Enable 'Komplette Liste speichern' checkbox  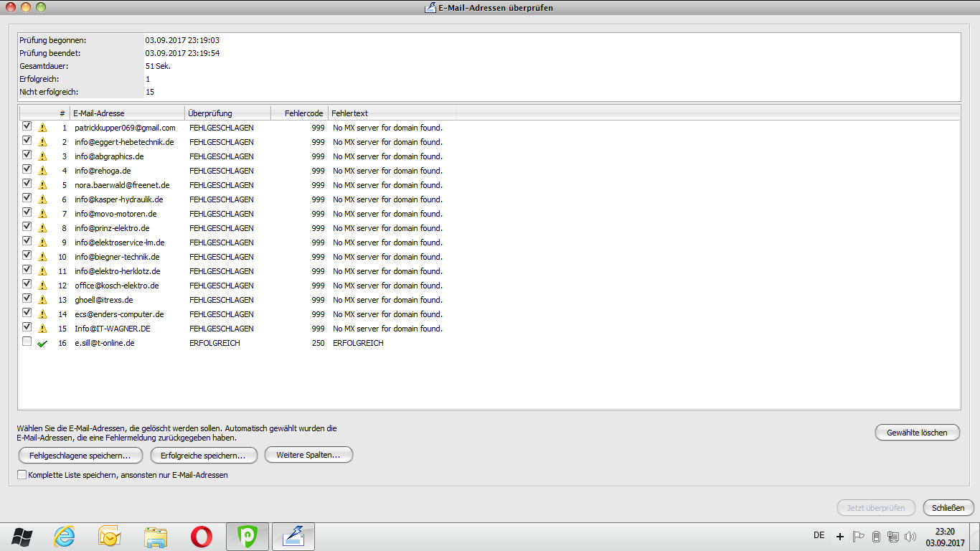22,474
